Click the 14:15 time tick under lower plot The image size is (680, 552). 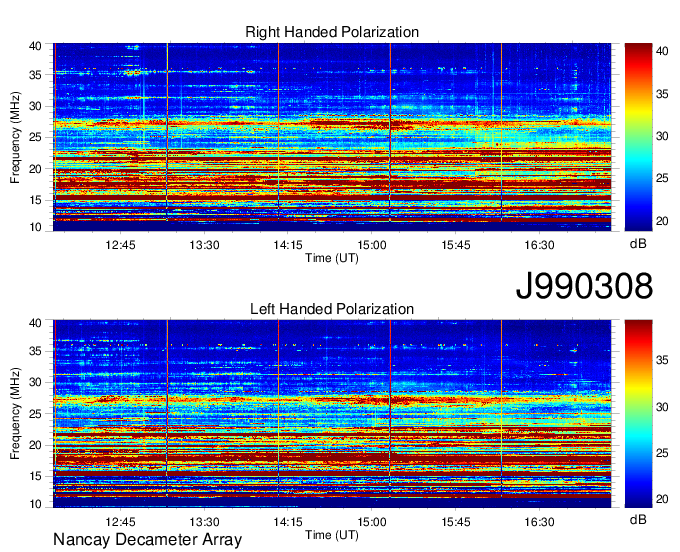288,522
